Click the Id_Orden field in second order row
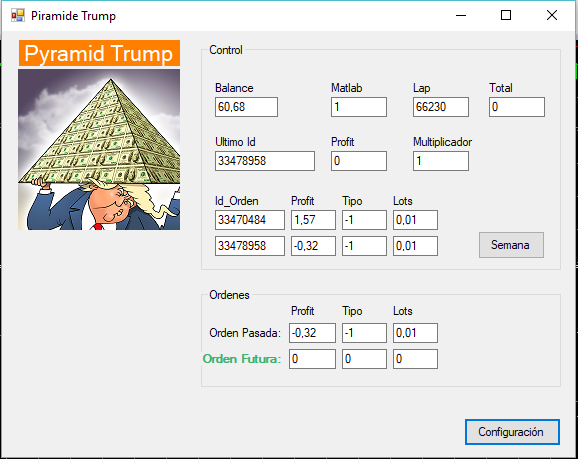 pyautogui.click(x=250, y=246)
